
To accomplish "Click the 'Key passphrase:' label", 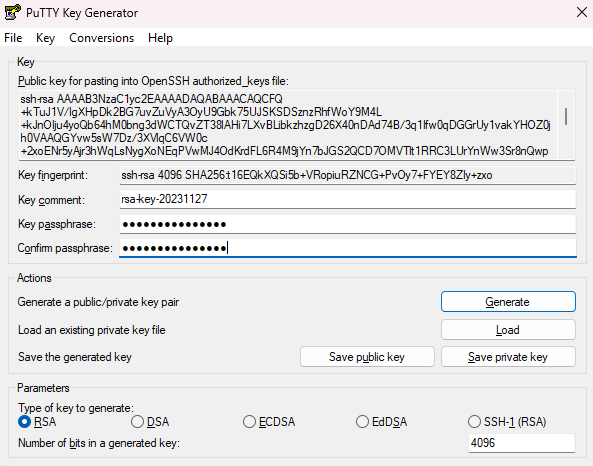I will point(57,224).
